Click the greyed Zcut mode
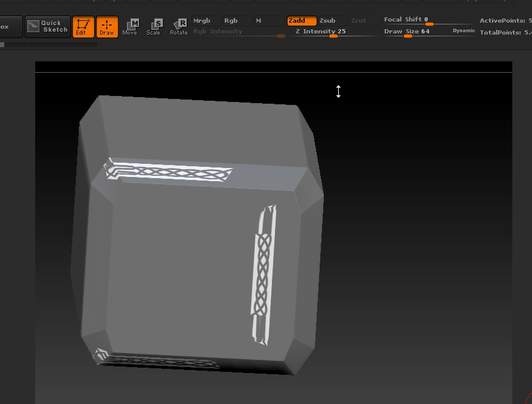The image size is (532, 404). 364,21
